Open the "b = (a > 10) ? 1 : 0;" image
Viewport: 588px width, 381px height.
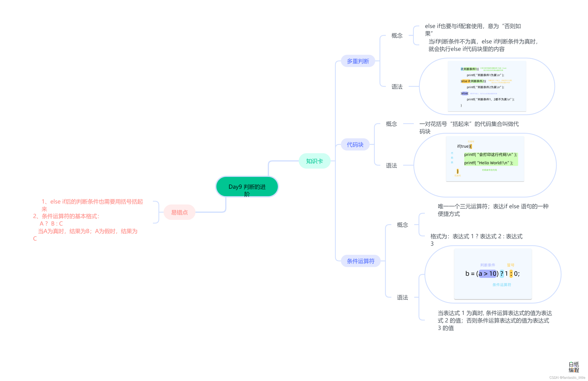pyautogui.click(x=493, y=274)
